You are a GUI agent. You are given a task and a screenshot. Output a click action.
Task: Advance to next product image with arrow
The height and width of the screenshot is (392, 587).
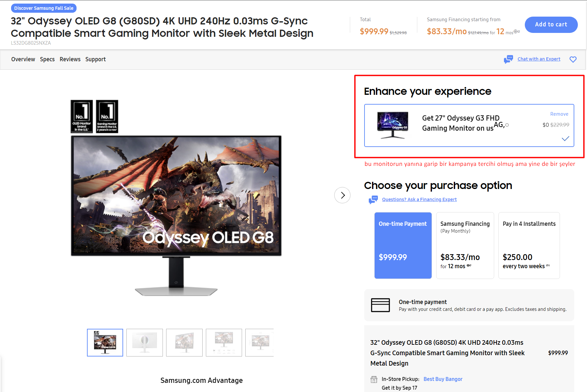click(342, 195)
